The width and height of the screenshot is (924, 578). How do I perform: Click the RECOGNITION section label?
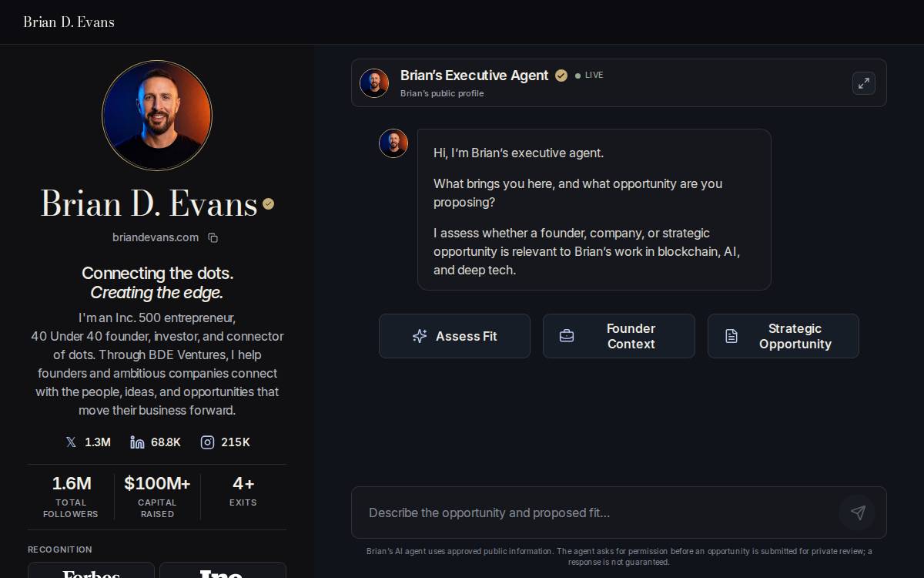coord(60,549)
